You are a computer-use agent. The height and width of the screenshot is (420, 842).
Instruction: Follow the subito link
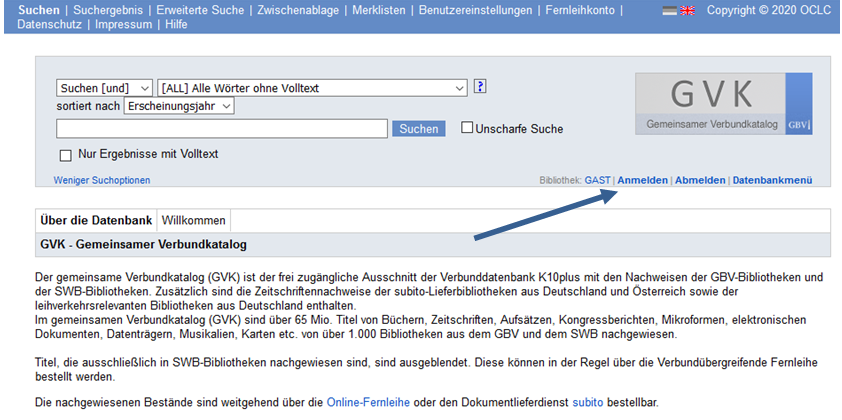point(588,402)
